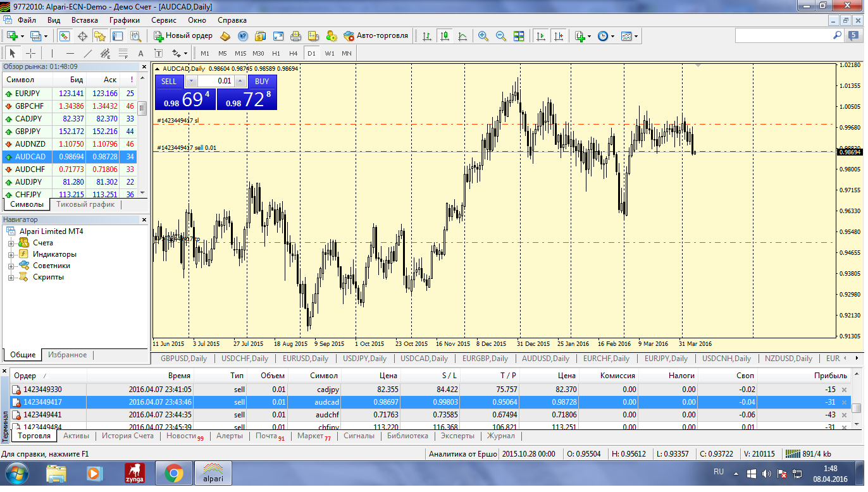
Task: Click the tile windows icon
Action: tap(519, 36)
